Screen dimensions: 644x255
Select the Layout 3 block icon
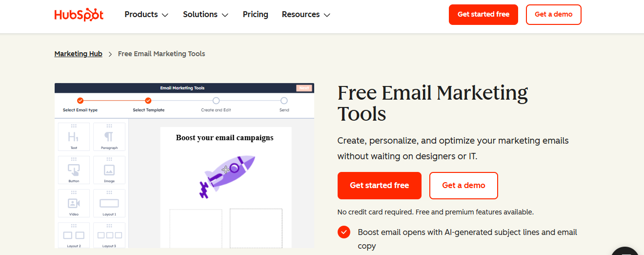tap(109, 236)
